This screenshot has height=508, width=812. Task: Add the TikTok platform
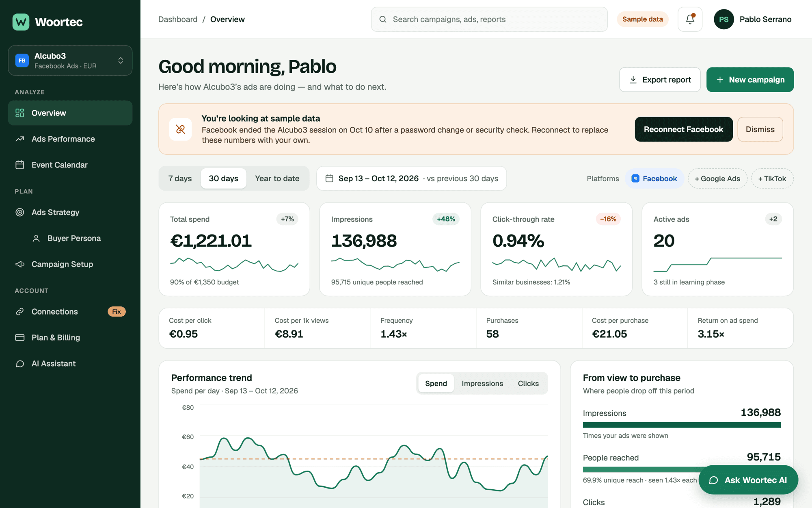tap(772, 178)
